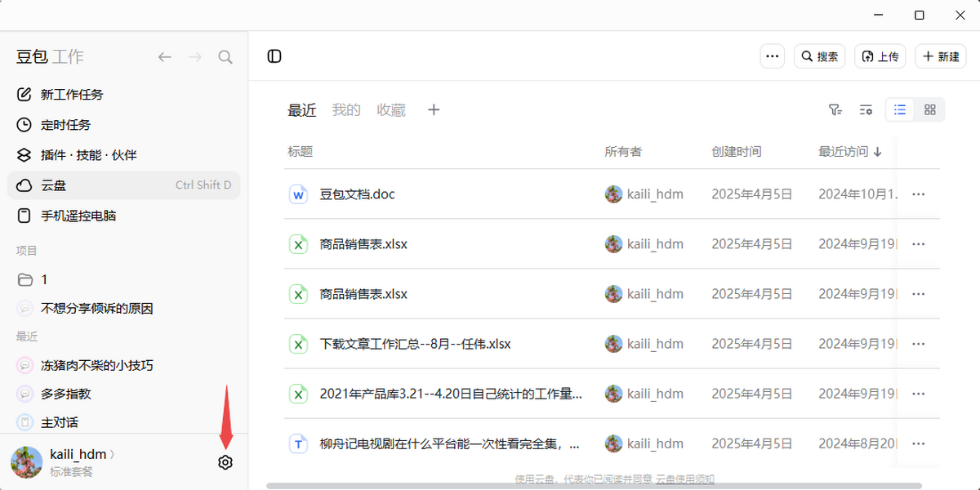
Task: Open the 云盘使用须知 link
Action: click(685, 480)
